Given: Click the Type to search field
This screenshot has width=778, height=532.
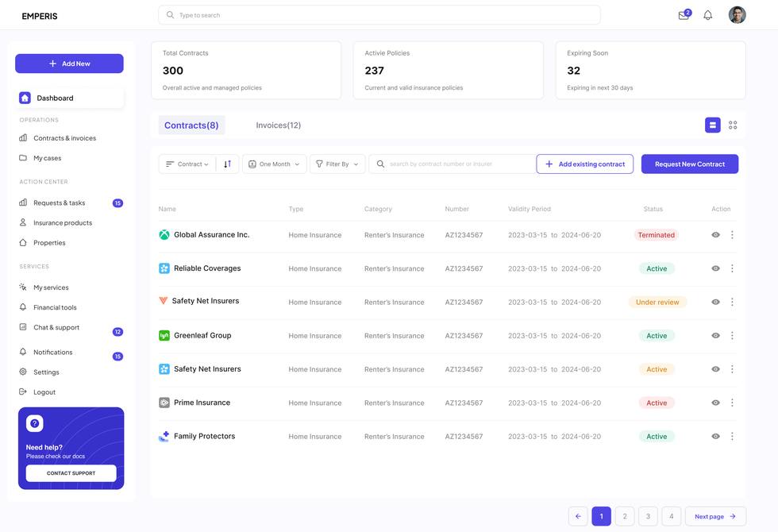Looking at the screenshot, I should 379,15.
